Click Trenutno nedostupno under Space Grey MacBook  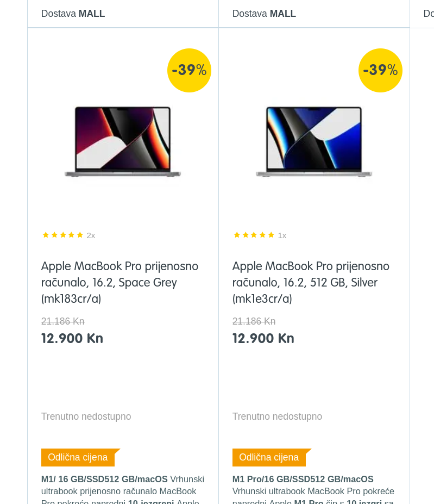[86, 416]
